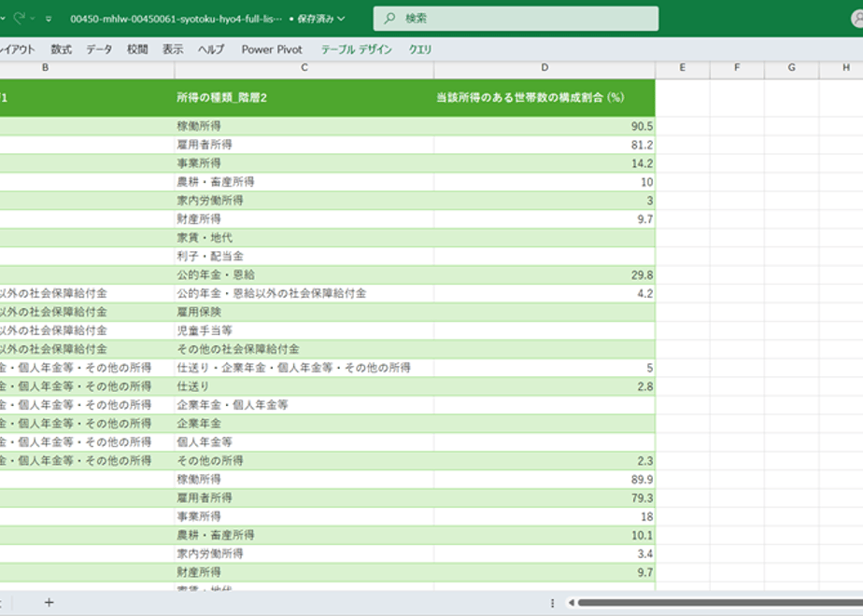Click the Redo arrow icon
This screenshot has height=616, width=863.
point(20,18)
